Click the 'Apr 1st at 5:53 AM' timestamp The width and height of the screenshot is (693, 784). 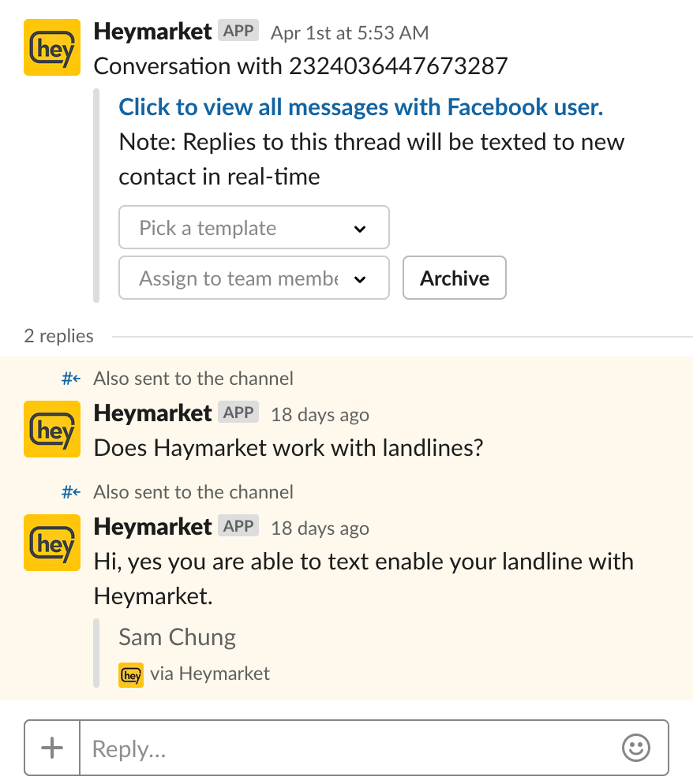[x=350, y=33]
